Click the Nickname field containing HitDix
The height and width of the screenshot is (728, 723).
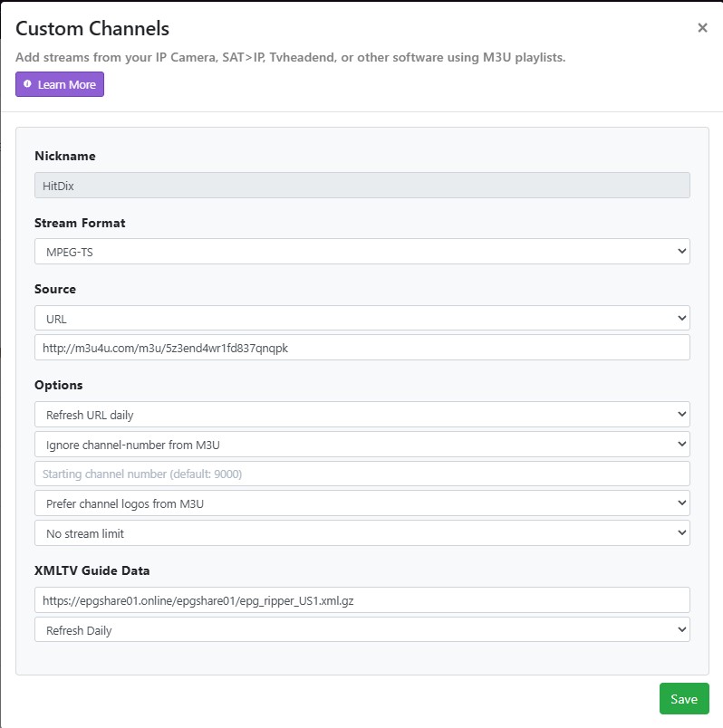(361, 186)
